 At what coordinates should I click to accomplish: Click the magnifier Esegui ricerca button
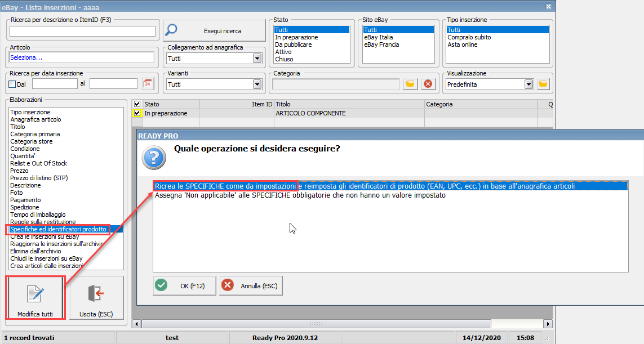point(215,31)
